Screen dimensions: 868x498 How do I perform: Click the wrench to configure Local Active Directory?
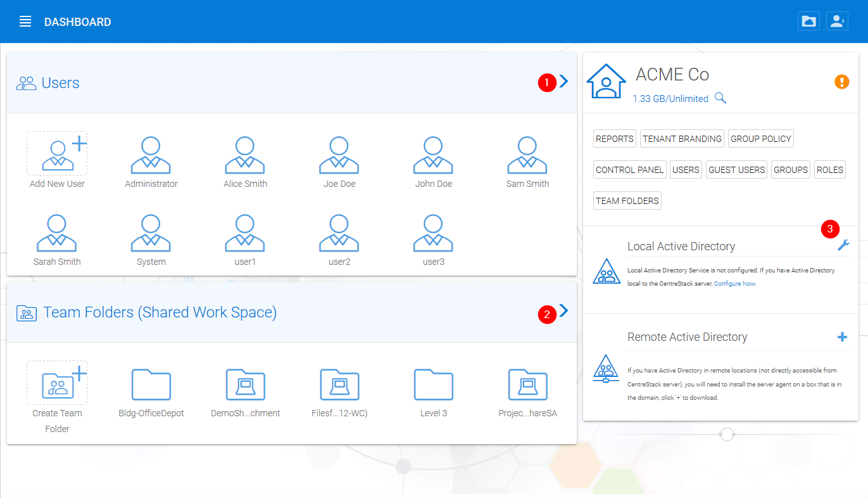point(843,245)
